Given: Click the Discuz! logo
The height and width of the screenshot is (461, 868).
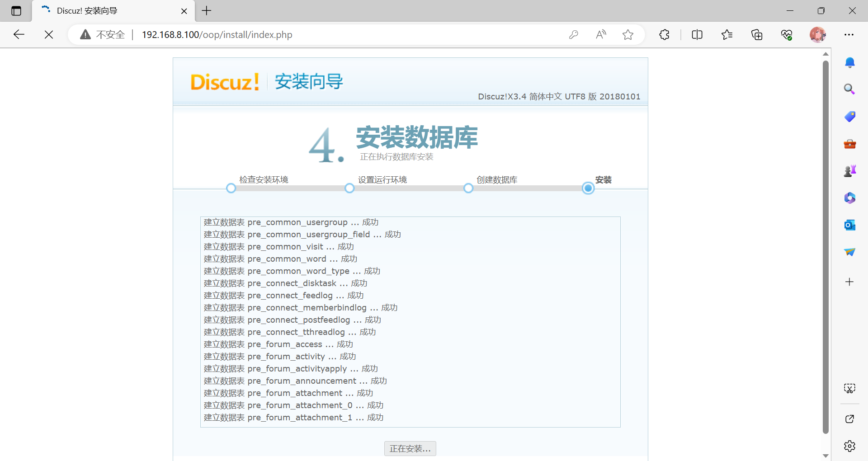Looking at the screenshot, I should pos(225,82).
